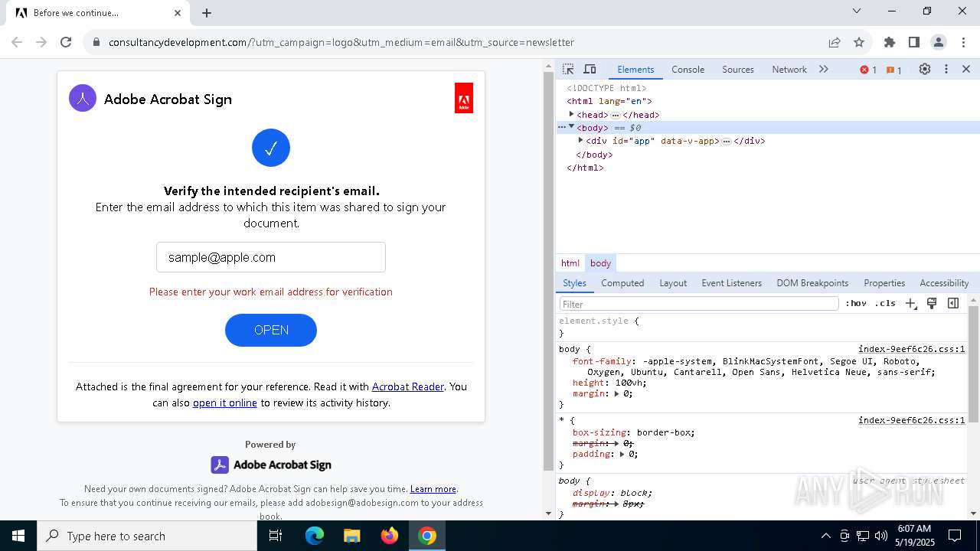
Task: Click the html breadcrumb
Action: 570,262
